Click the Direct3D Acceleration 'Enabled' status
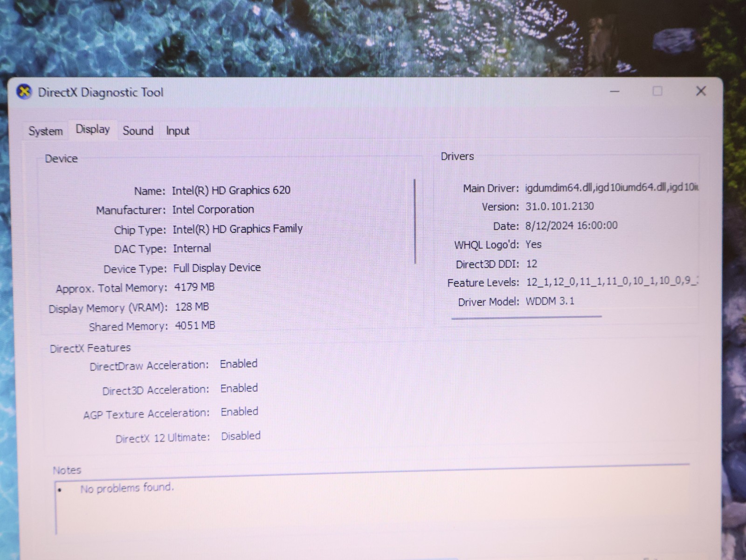The height and width of the screenshot is (560, 746). tap(239, 388)
